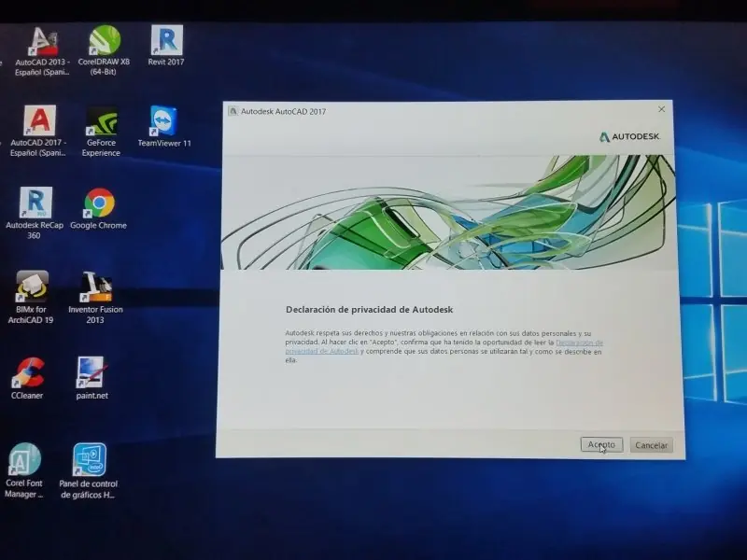The image size is (747, 560).
Task: Launch the CCleaner desktop icon
Action: point(27,379)
